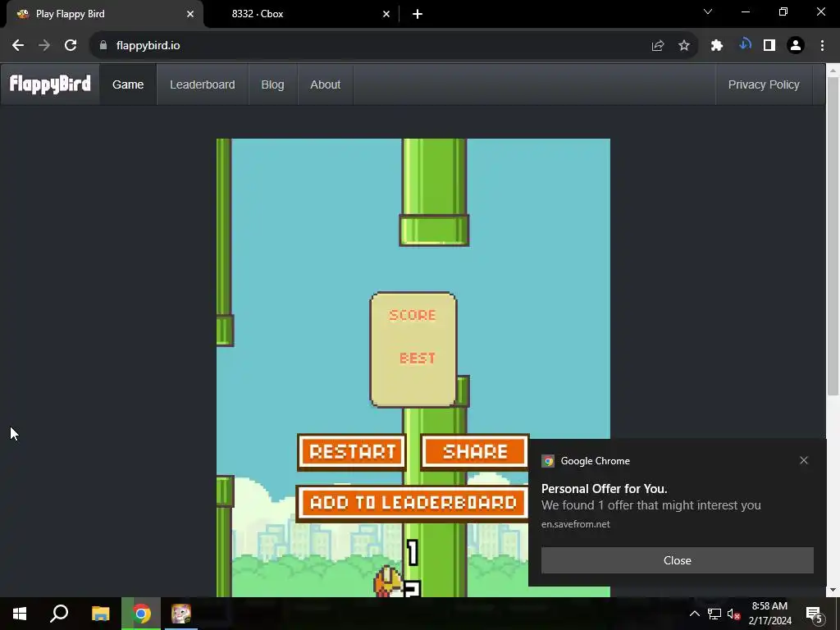
Task: Click the lock icon in address bar
Action: point(103,46)
